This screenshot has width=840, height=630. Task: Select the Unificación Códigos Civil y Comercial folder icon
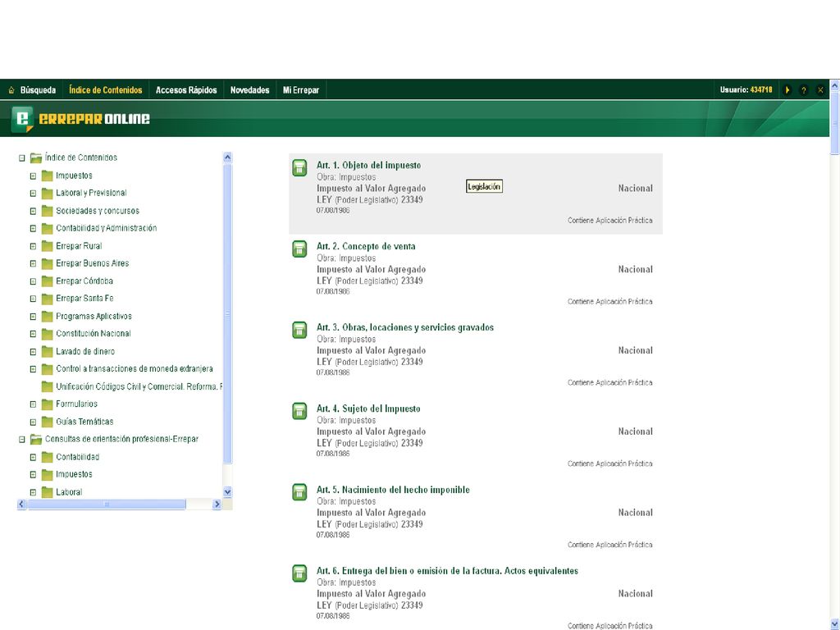click(x=47, y=386)
